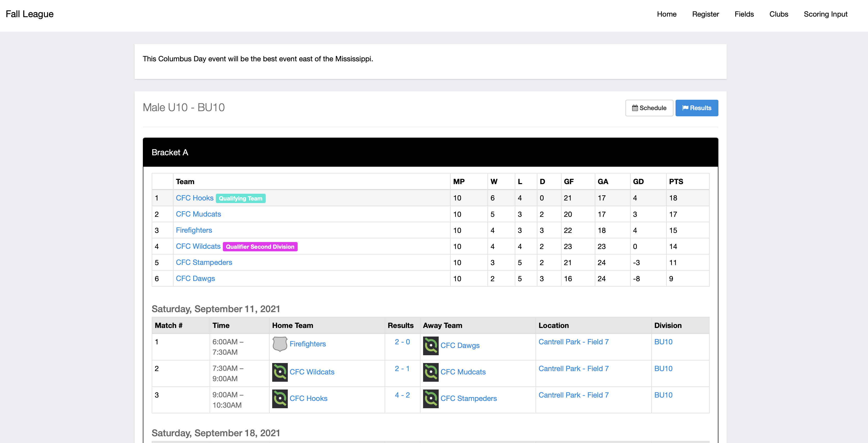Open CFC Hooks home team link in match 3

click(x=308, y=399)
